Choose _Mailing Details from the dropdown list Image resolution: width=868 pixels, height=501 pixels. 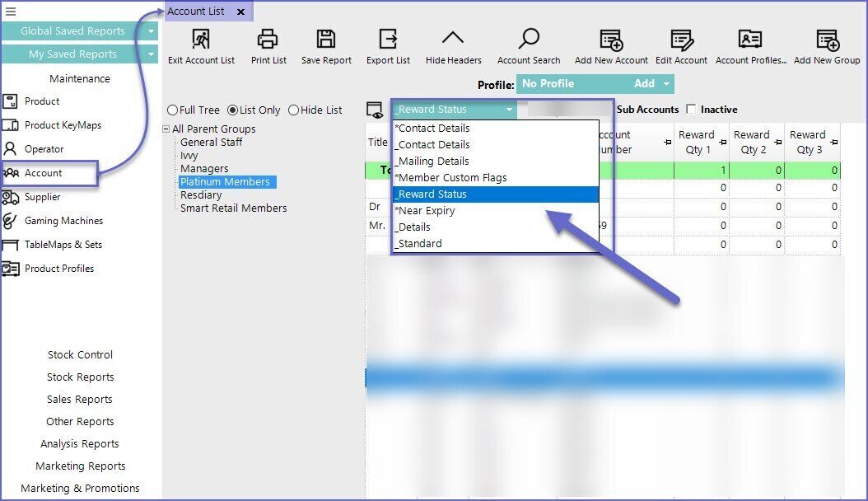tap(432, 162)
